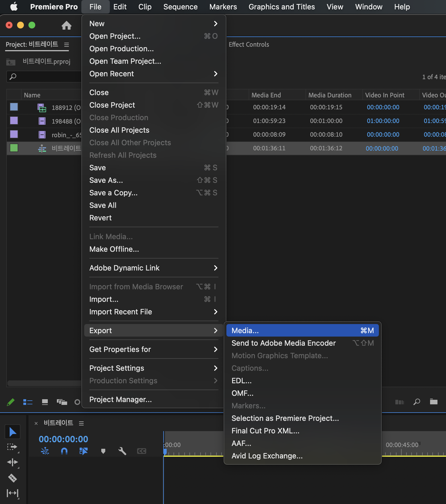The width and height of the screenshot is (446, 504).
Task: Toggle Captions track CC button
Action: (142, 451)
